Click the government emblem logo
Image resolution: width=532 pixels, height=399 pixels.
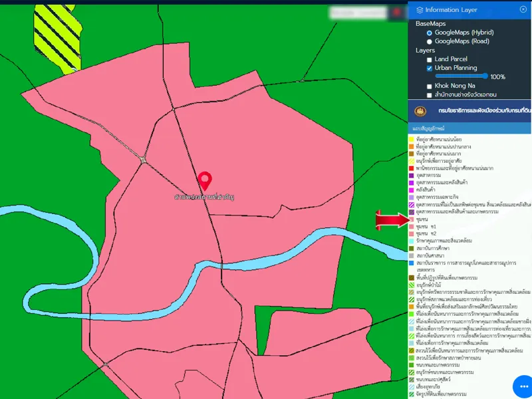(x=420, y=111)
